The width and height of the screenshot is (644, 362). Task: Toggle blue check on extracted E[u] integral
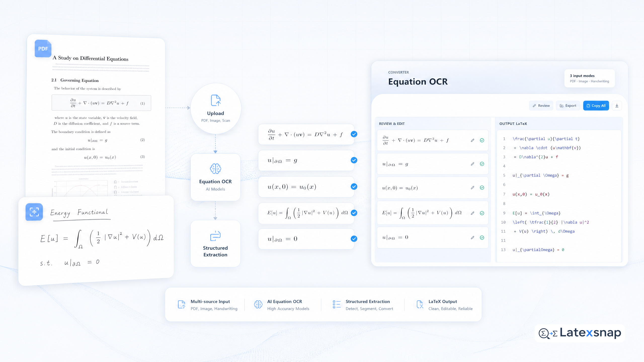(354, 213)
